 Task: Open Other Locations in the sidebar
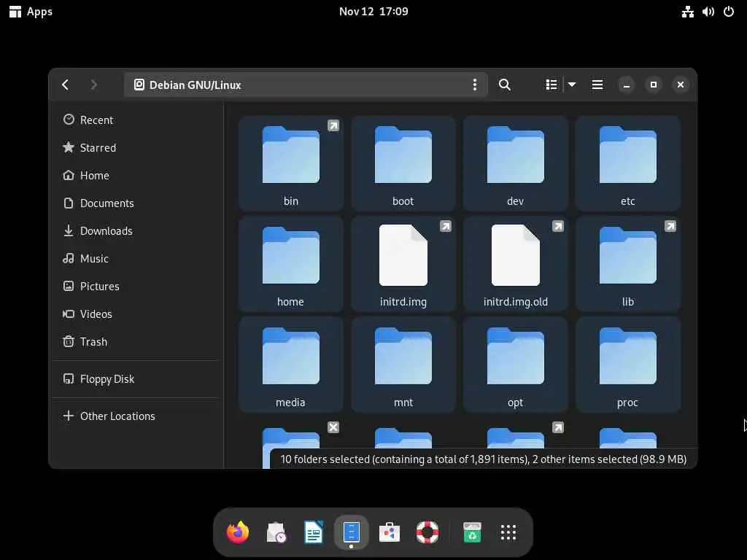136,416
